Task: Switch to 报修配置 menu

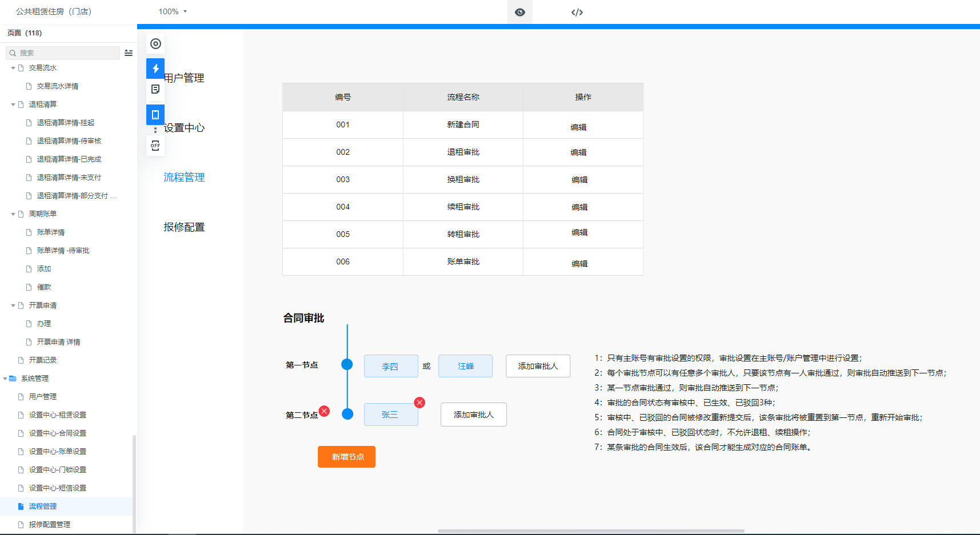Action: pyautogui.click(x=184, y=227)
